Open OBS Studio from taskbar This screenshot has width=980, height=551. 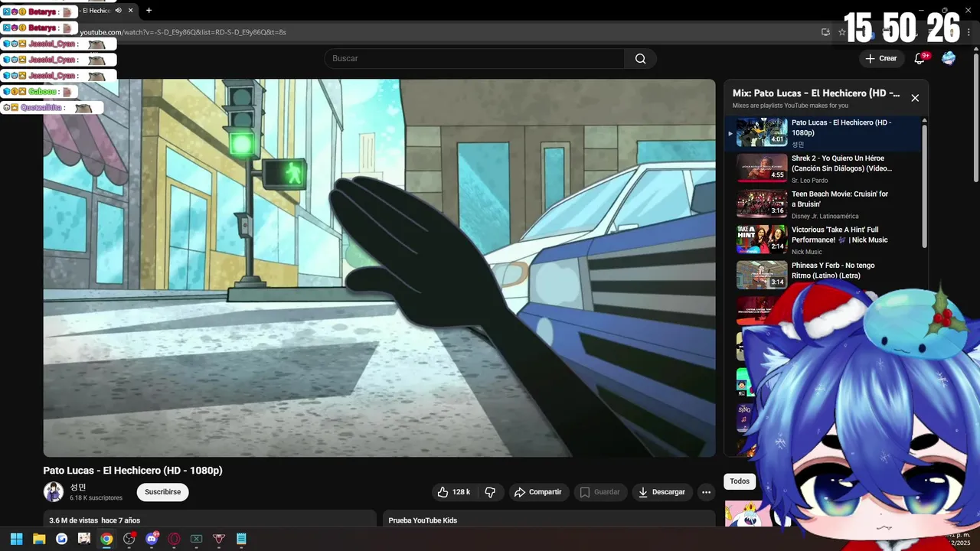coord(129,539)
